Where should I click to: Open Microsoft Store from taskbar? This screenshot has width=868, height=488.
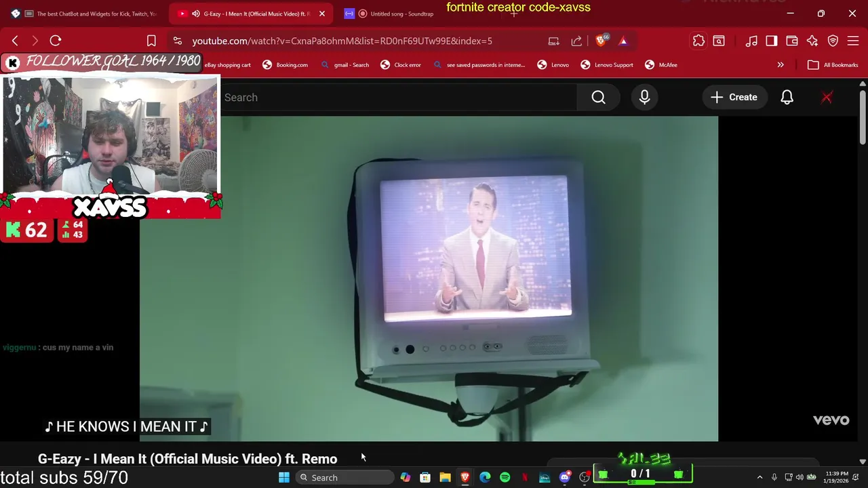(x=425, y=478)
